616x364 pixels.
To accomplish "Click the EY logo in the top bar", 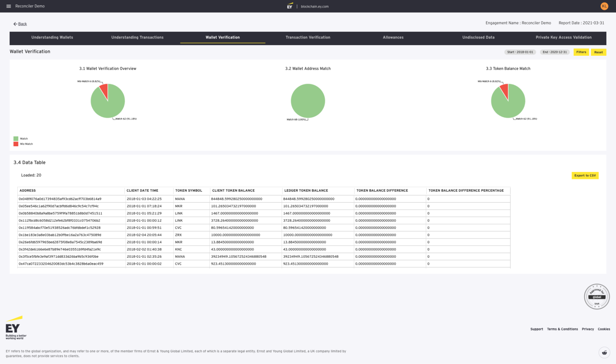I will (x=290, y=6).
